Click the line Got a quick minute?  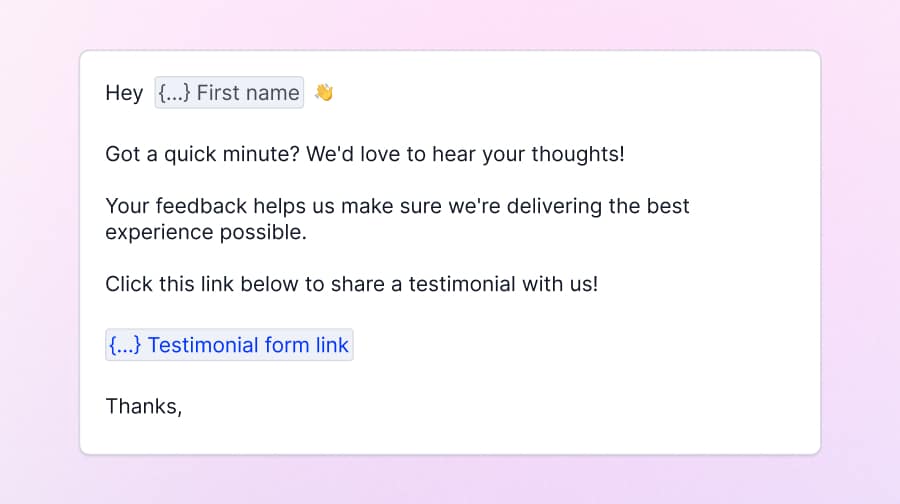(x=202, y=154)
